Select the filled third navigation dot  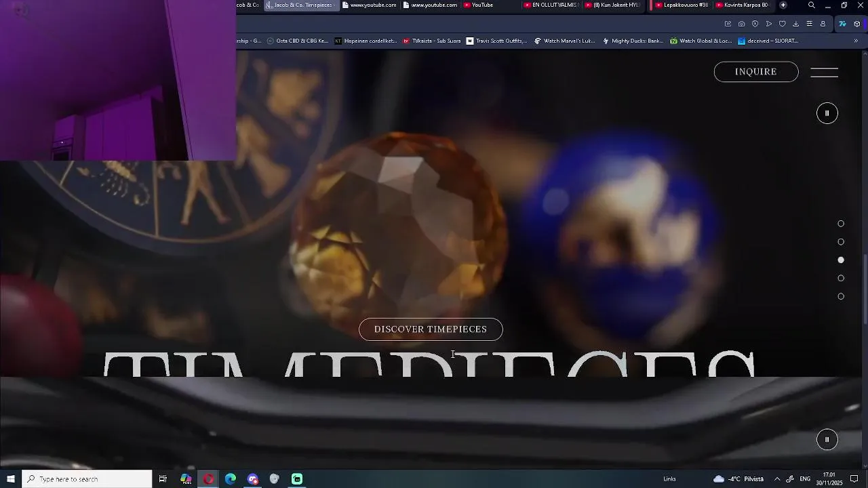[x=841, y=260]
